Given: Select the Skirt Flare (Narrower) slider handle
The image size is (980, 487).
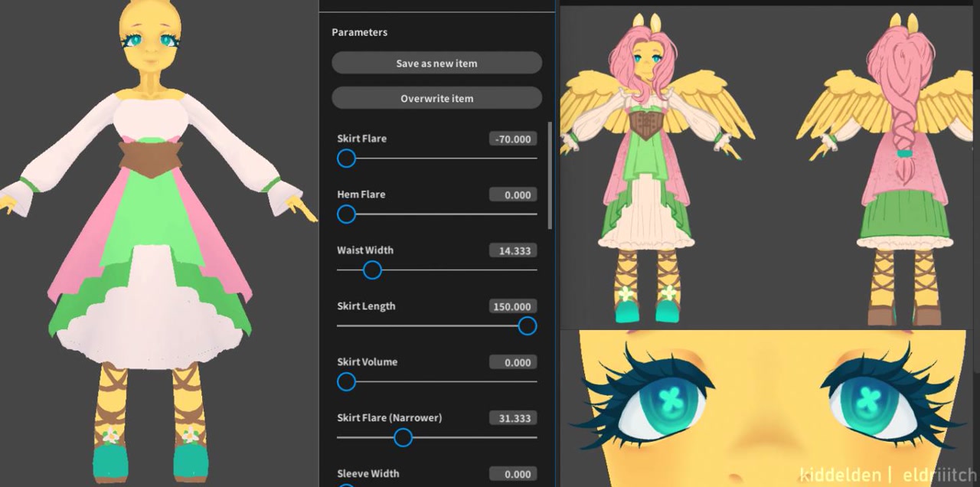Looking at the screenshot, I should (x=403, y=438).
